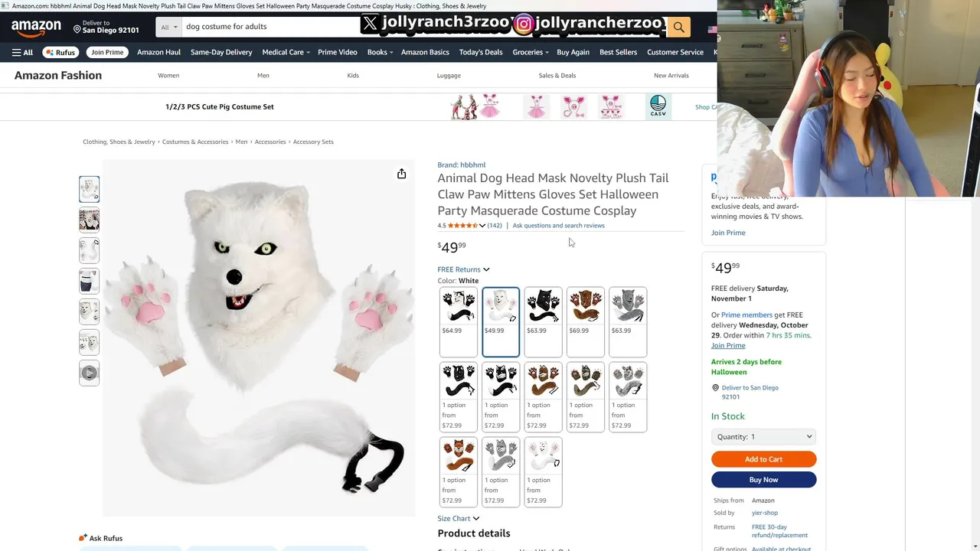Click the Amazon logo
The image size is (980, 551).
tap(36, 28)
